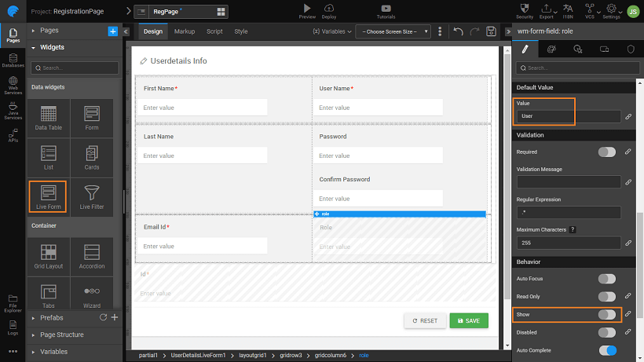Click the save disk icon in toolbar
Image resolution: width=644 pixels, height=362 pixels.
[x=491, y=31]
